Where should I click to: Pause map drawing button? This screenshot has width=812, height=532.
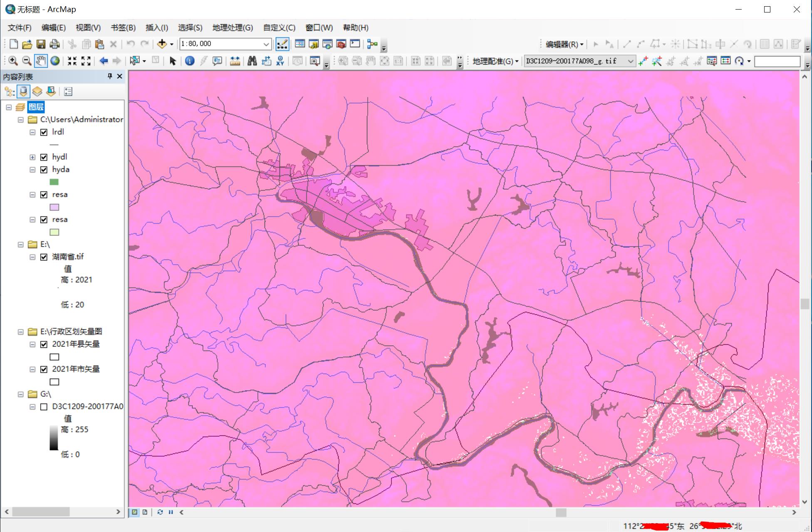(171, 512)
